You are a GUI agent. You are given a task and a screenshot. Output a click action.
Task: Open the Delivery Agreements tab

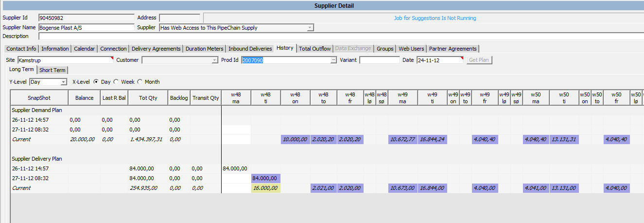click(x=156, y=49)
